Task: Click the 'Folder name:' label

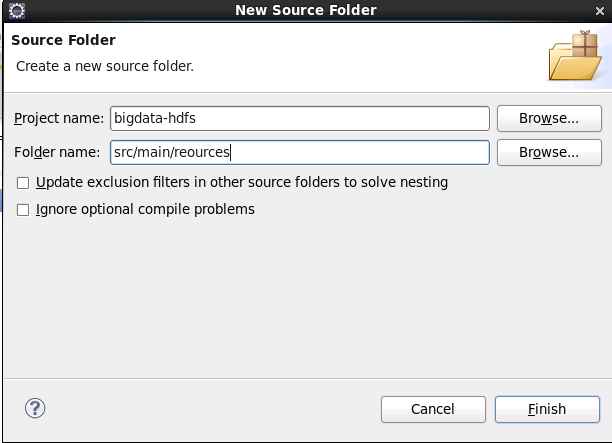Action: coord(57,152)
